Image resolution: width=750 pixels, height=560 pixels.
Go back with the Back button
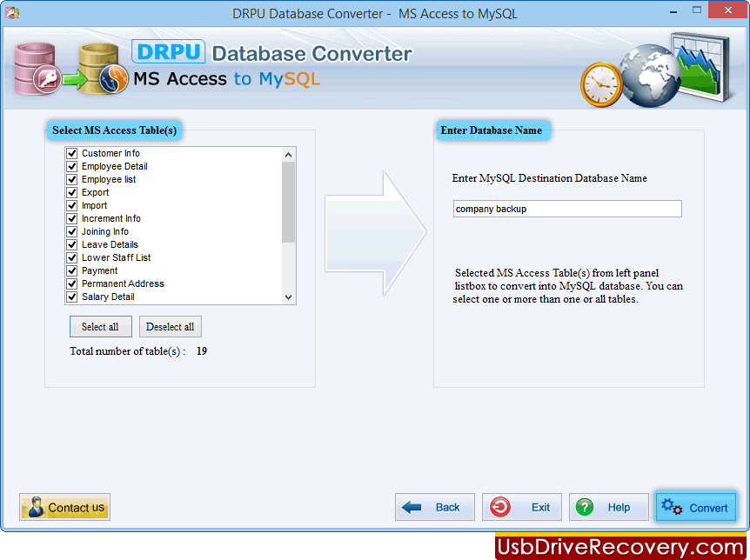[x=435, y=507]
